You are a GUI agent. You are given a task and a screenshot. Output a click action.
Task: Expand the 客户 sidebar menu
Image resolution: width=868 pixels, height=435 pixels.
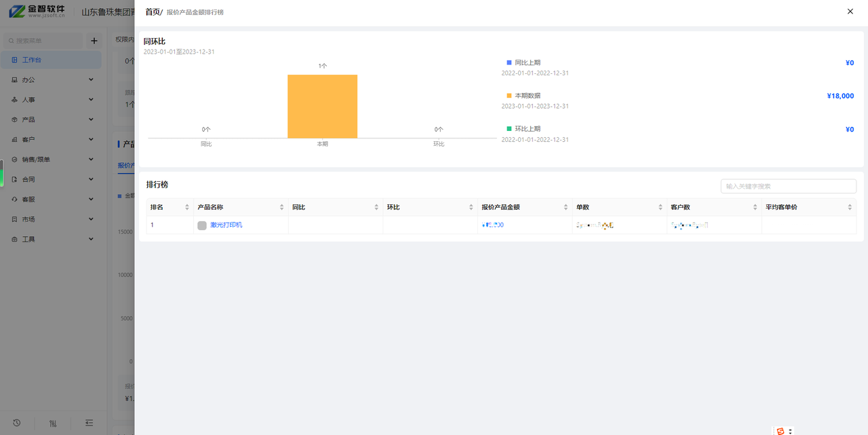click(x=51, y=139)
